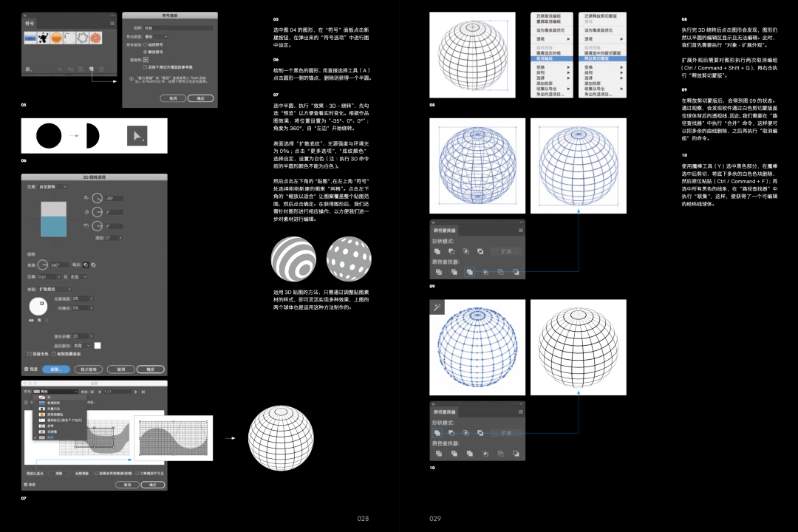798x532 pixels.
Task: Open the 导出类型 dropdown
Action: 156,35
